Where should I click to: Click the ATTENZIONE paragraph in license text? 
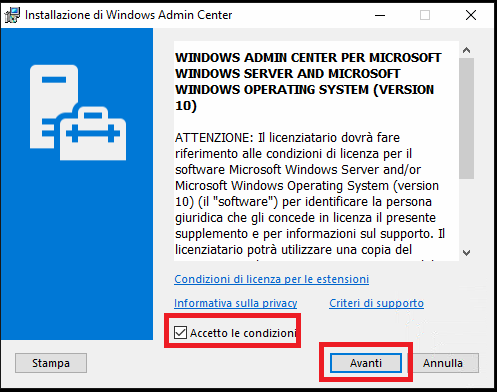(310, 193)
